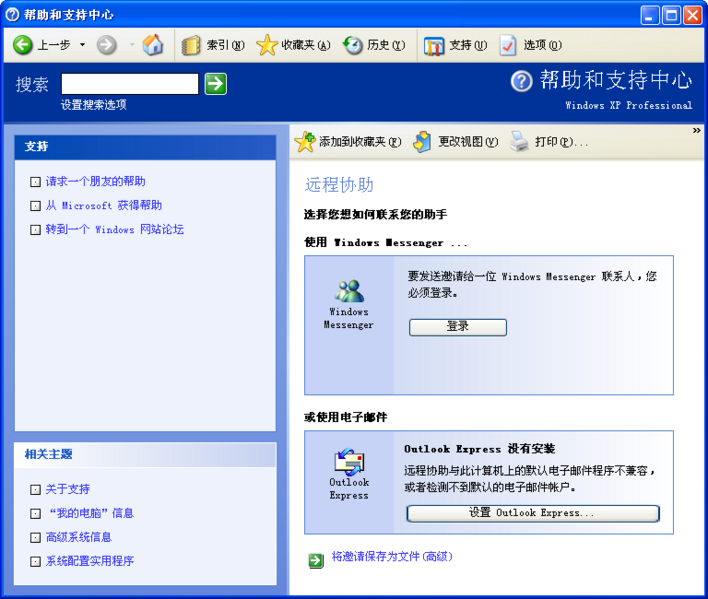Focus the 搜索 search text box
Viewport: 708px width, 599px height.
click(x=130, y=84)
